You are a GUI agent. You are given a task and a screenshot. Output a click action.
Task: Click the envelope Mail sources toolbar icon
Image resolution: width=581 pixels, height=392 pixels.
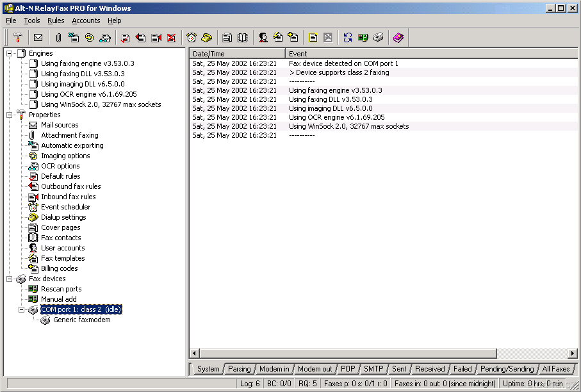[x=38, y=38]
